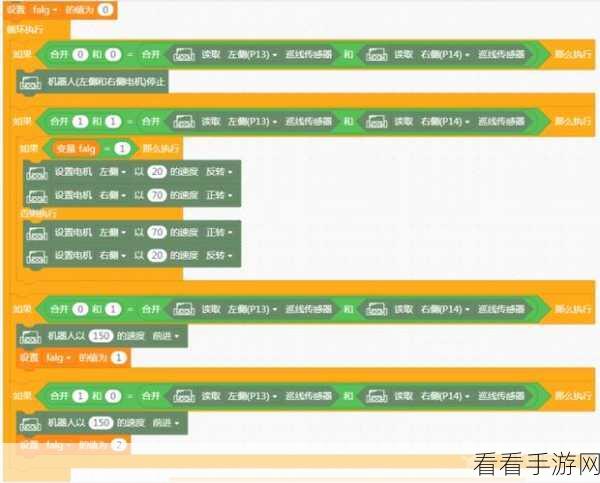This screenshot has height=483, width=600.
Task: Open 反转 direction dropdown on 左侧 motor block
Action: coord(219,172)
